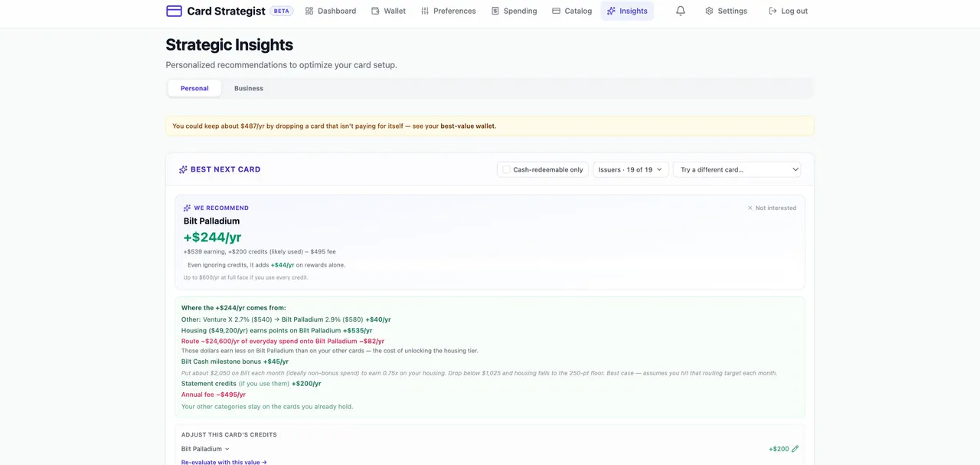
Task: Dismiss recommendation with Not interested
Action: (x=772, y=208)
